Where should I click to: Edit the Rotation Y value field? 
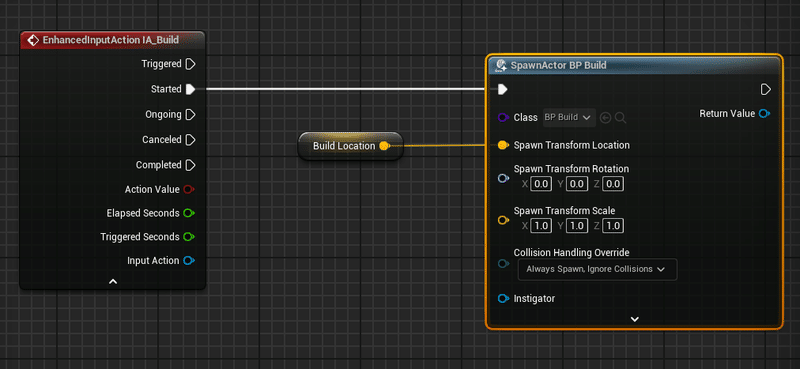pyautogui.click(x=577, y=184)
